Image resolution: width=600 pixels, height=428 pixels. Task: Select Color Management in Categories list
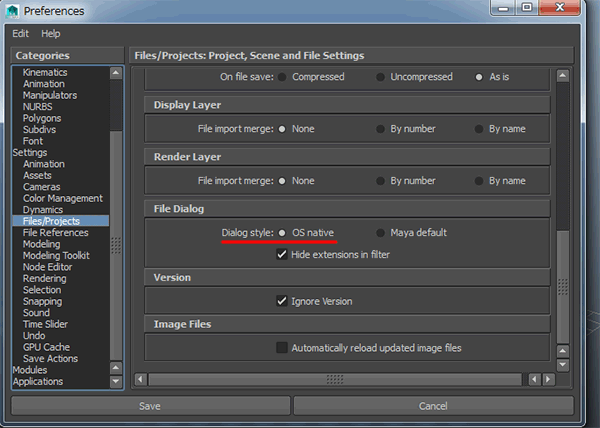coord(62,198)
